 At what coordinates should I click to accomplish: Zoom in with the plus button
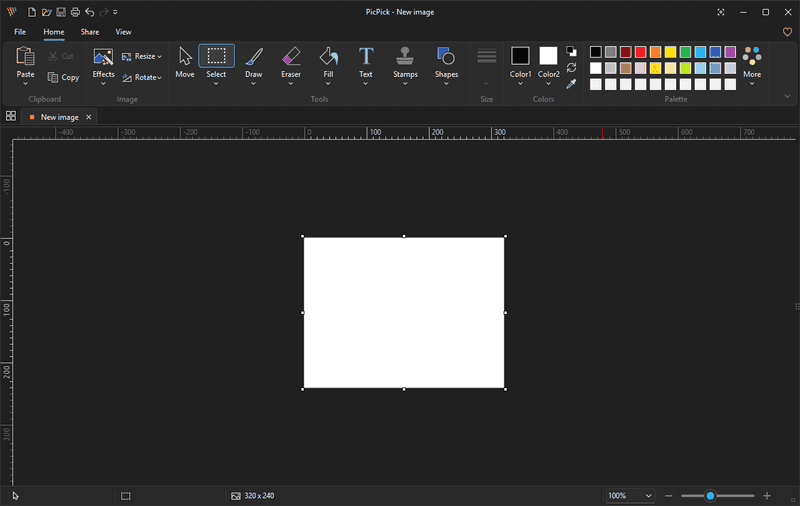(767, 496)
